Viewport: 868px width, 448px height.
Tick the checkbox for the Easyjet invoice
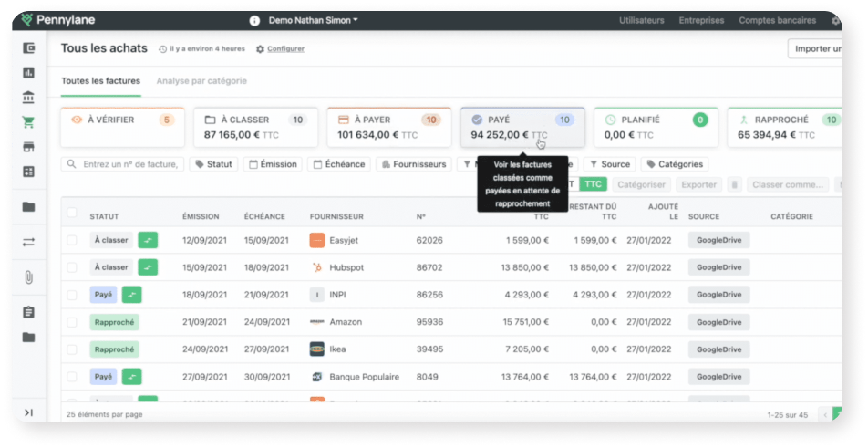[x=72, y=240]
